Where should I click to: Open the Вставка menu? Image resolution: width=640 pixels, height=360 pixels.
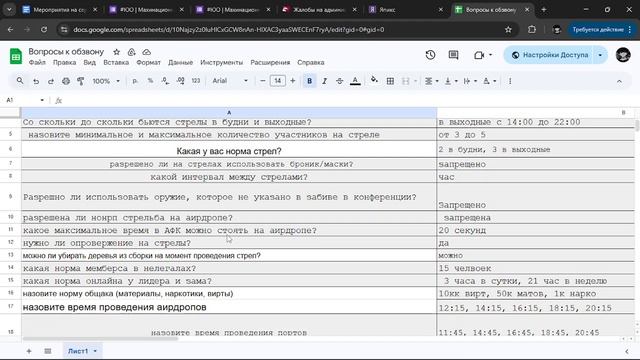[116, 62]
